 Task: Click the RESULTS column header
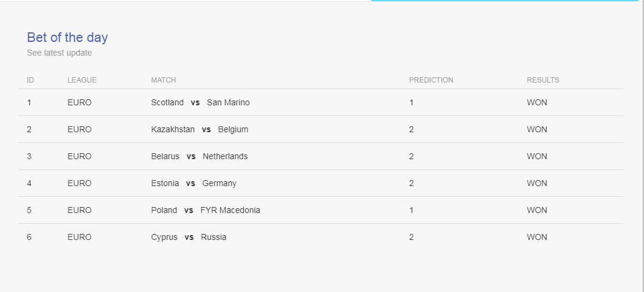(x=543, y=80)
